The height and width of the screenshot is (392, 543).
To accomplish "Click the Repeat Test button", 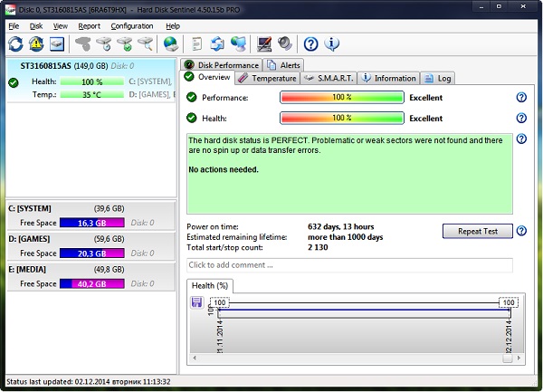I will click(478, 231).
